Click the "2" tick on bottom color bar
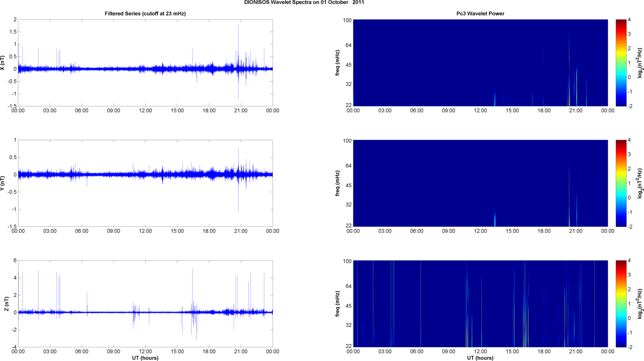This screenshot has width=644, height=361. pyautogui.click(x=629, y=290)
